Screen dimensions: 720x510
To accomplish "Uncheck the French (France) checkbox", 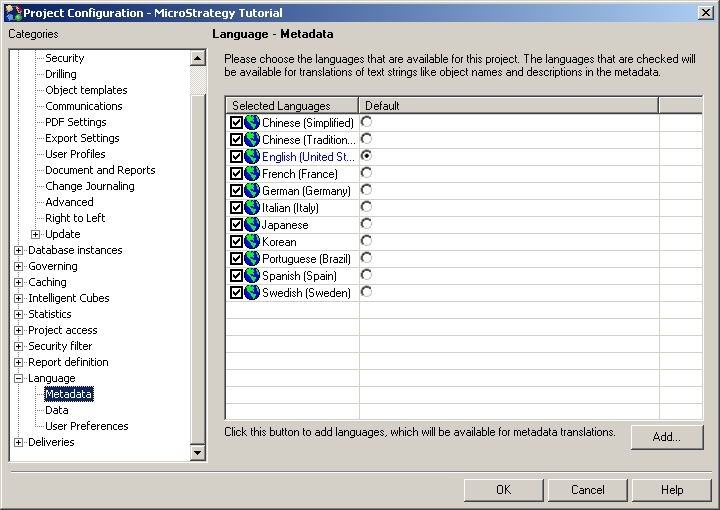I will coord(236,174).
